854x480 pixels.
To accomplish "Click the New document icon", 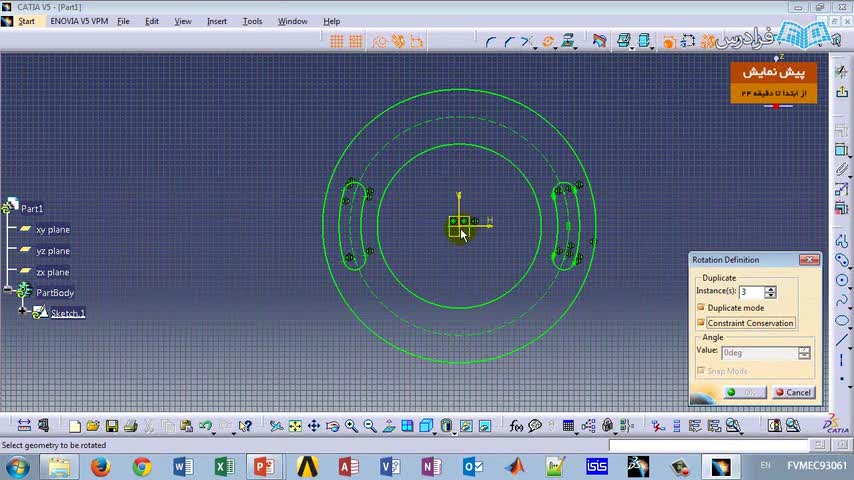I will 75,426.
